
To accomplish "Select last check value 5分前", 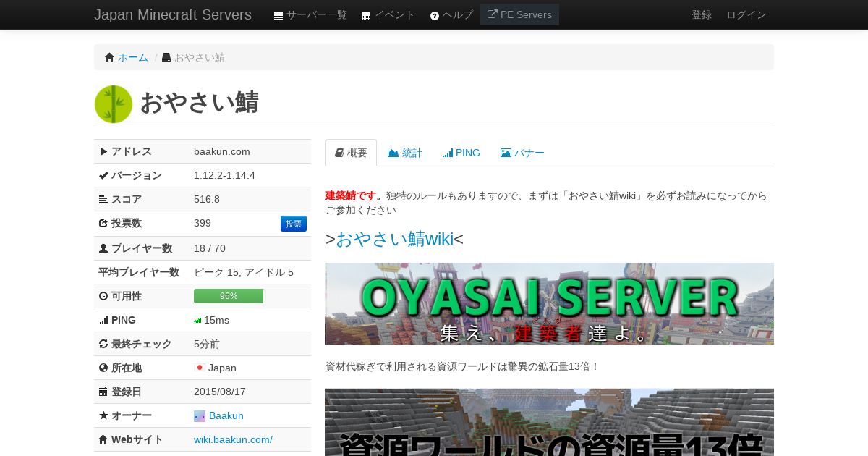I will tap(207, 344).
